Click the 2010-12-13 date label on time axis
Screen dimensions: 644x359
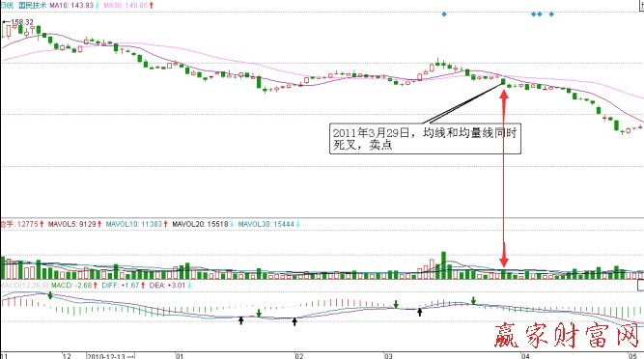[x=110, y=356]
